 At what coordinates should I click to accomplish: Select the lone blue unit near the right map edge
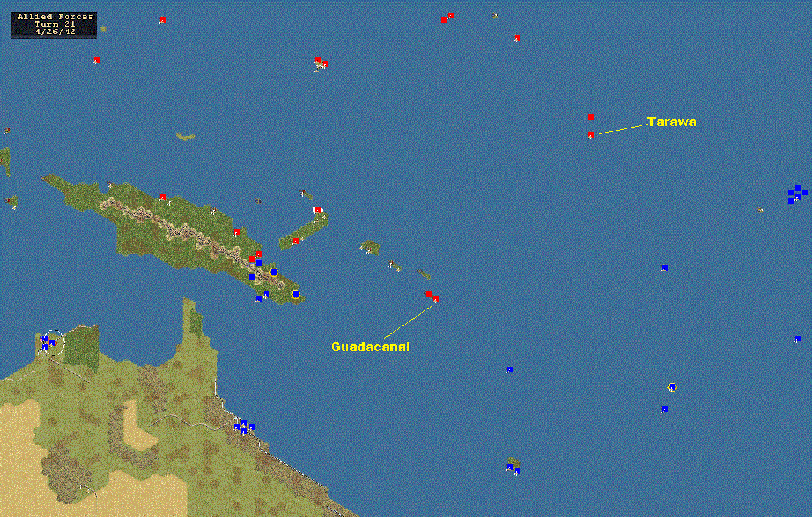(798, 339)
